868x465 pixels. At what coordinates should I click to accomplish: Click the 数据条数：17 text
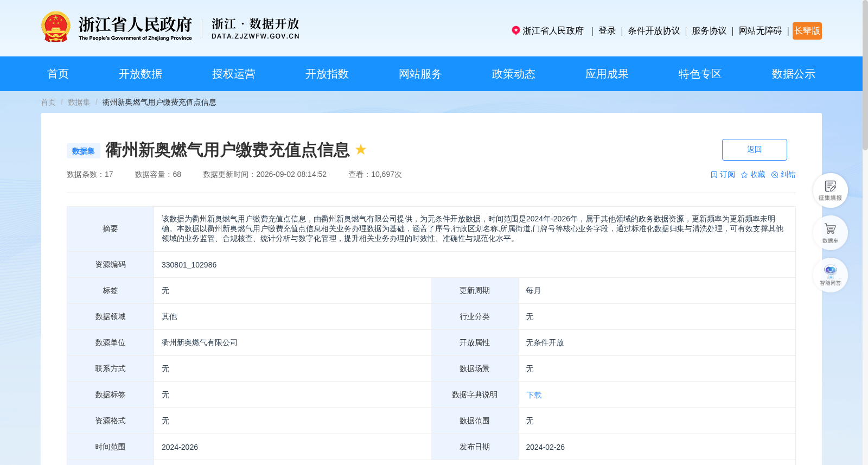90,175
